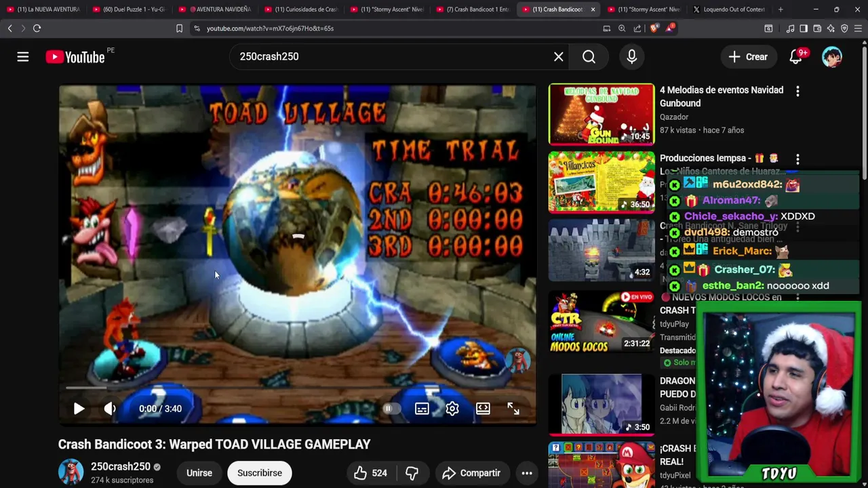Screen dimensions: 868x488
Task: Select the youtube.com address bar URL
Action: pos(270,28)
